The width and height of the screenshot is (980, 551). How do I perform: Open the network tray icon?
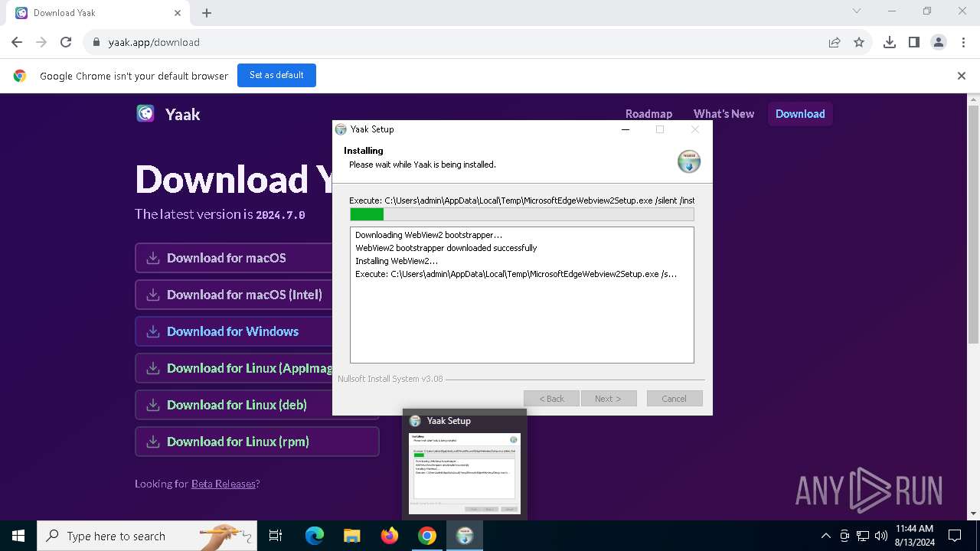point(863,536)
